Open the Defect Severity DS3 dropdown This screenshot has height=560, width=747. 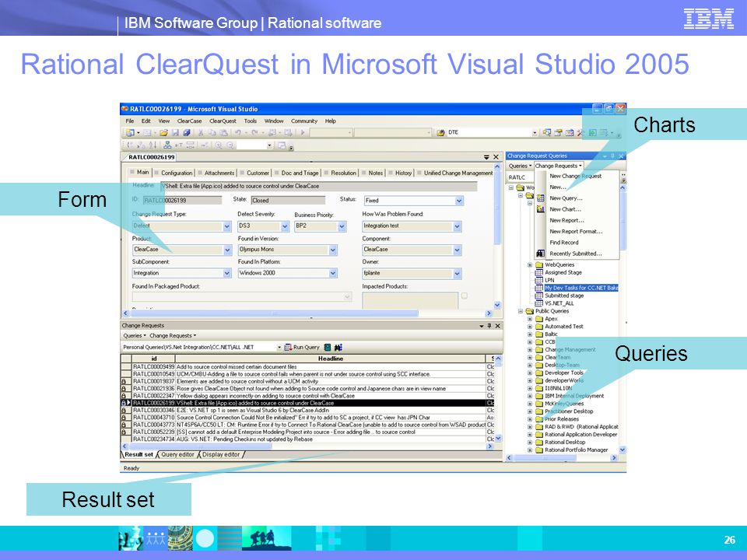pyautogui.click(x=285, y=226)
